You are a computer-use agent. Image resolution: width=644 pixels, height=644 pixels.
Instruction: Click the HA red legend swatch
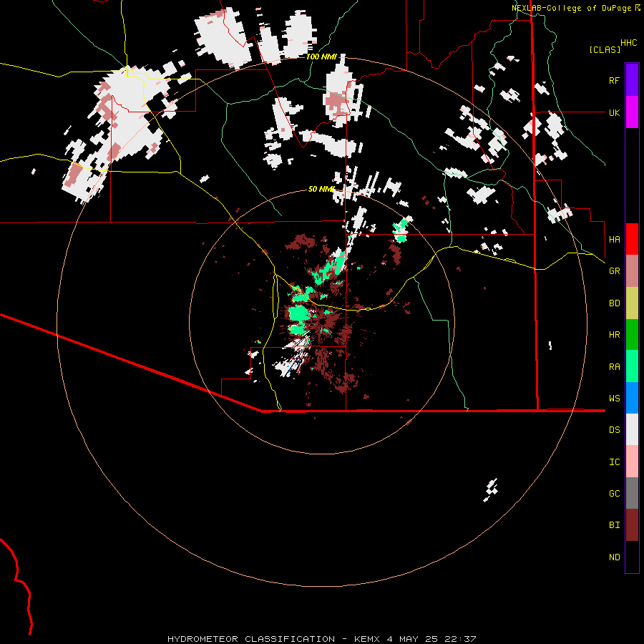pyautogui.click(x=632, y=239)
